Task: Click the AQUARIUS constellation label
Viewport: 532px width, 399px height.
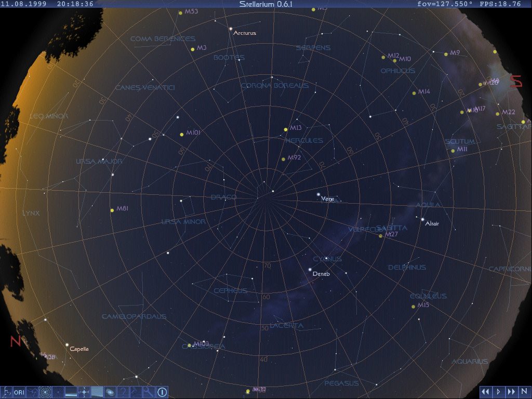Action: coord(470,362)
